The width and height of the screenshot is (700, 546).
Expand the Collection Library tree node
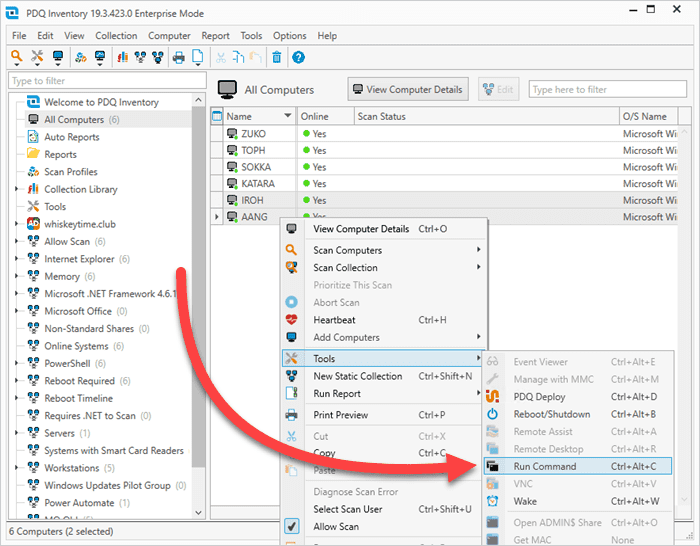16,189
